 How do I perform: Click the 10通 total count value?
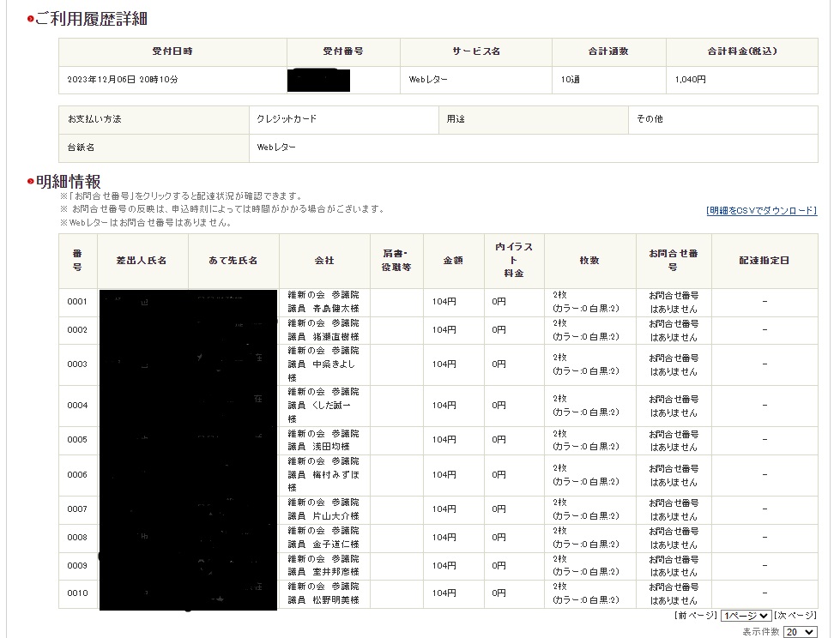tap(570, 80)
